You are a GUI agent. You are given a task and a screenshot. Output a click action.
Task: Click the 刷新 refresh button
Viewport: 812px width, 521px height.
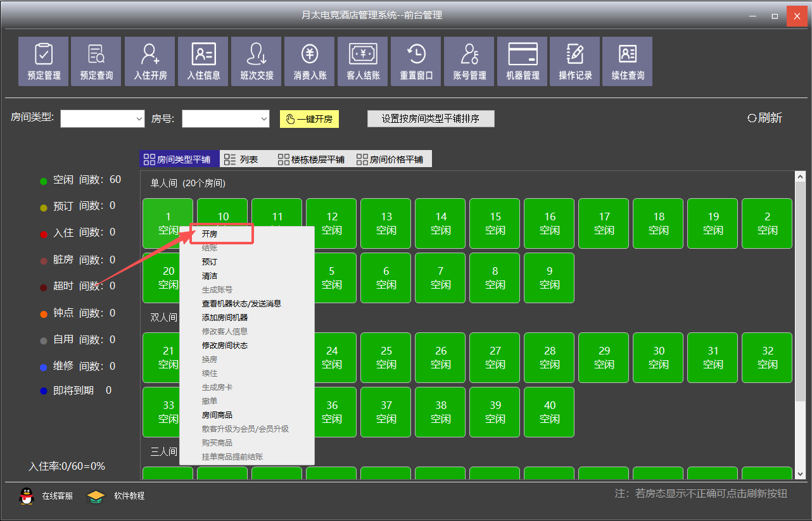764,118
